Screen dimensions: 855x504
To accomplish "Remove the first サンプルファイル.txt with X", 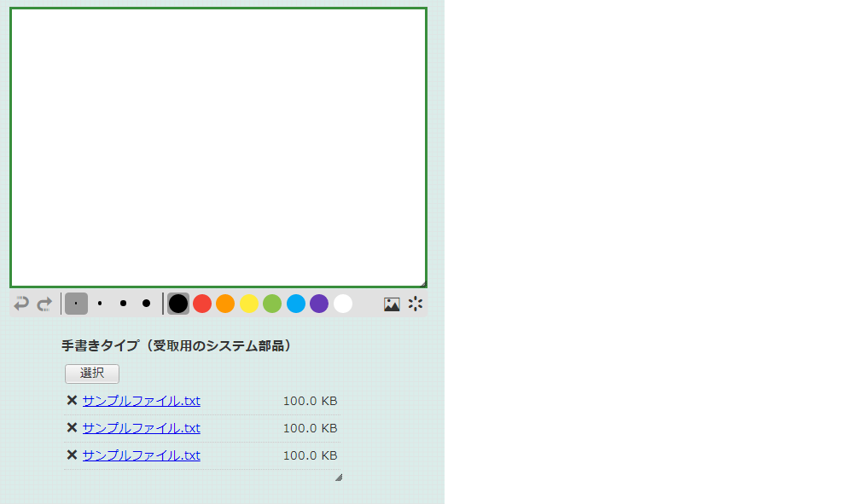I will coord(72,401).
